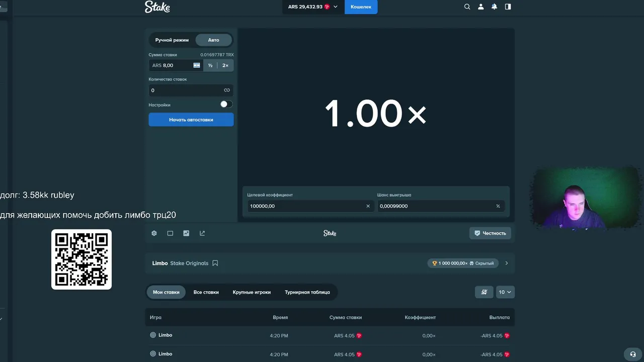Click the Кошелек button
This screenshot has width=644, height=362.
click(x=361, y=7)
